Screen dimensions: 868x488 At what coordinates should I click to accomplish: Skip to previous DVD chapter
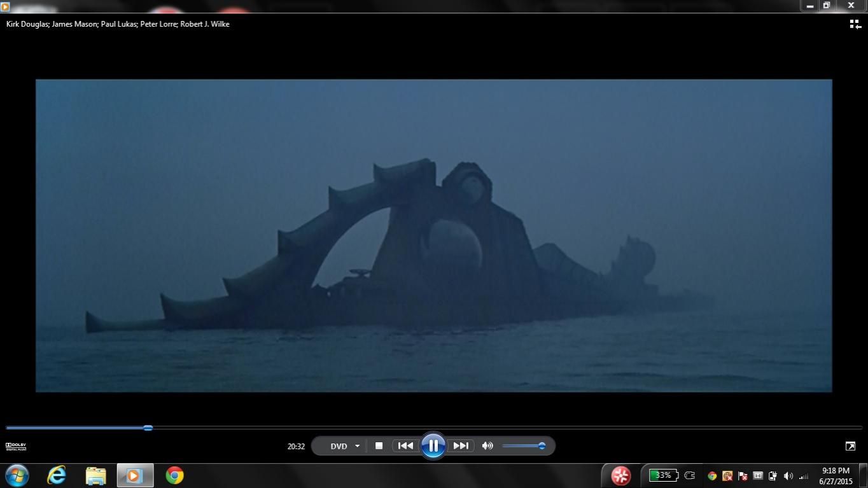tap(405, 446)
